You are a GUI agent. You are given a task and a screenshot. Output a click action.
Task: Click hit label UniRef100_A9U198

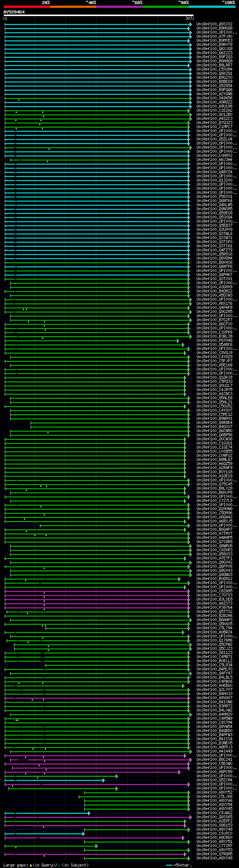pos(214,106)
